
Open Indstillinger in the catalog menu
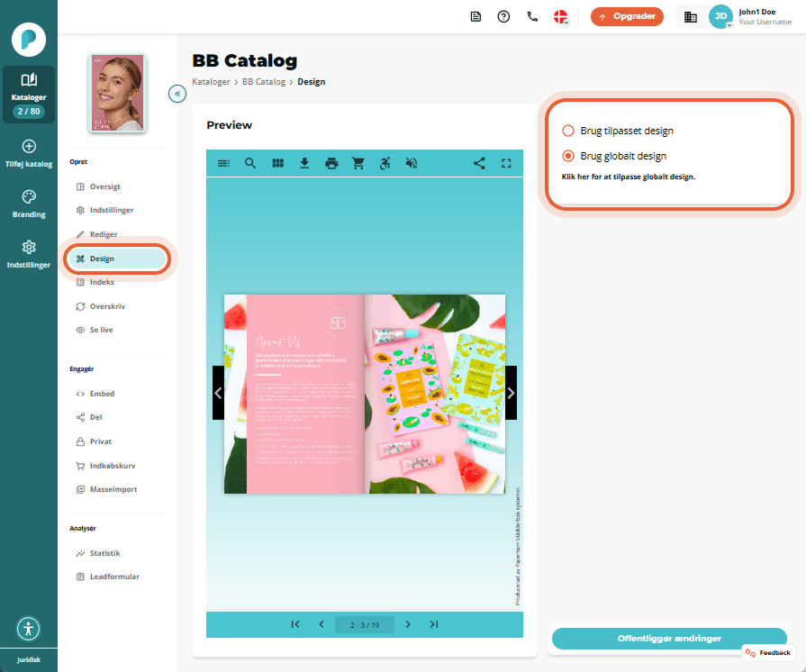(111, 210)
